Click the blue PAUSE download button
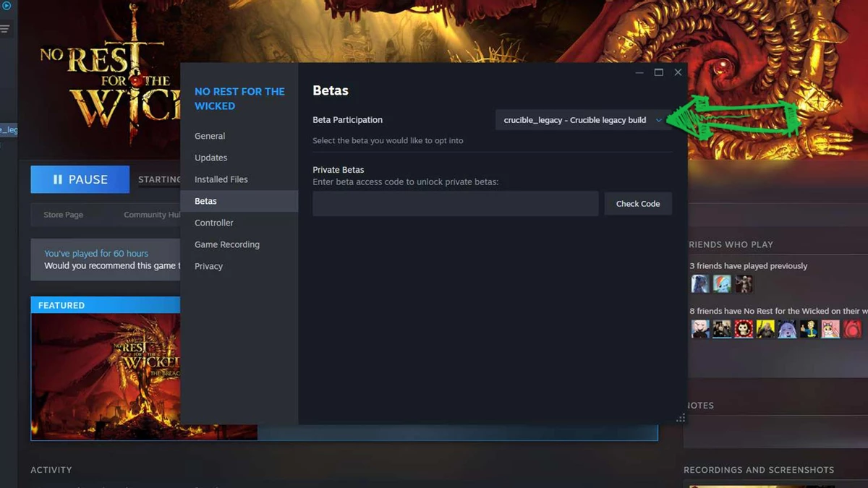Viewport: 868px width, 488px height. click(80, 179)
